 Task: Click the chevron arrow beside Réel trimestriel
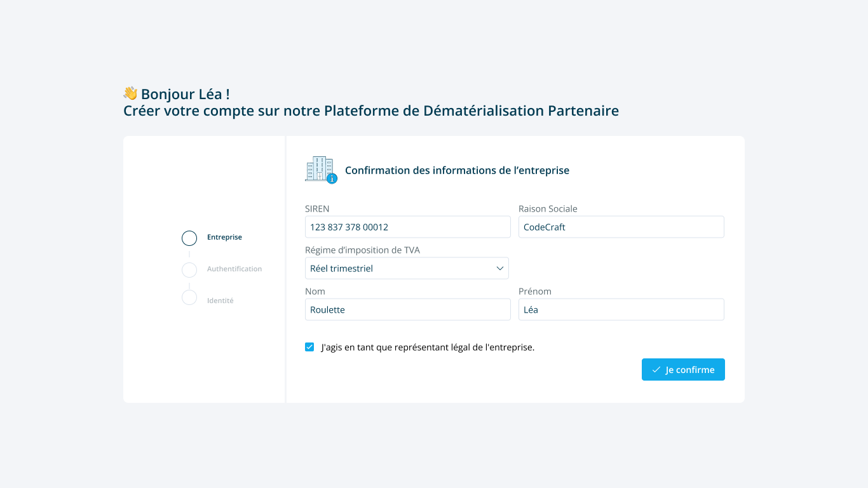[x=499, y=268]
